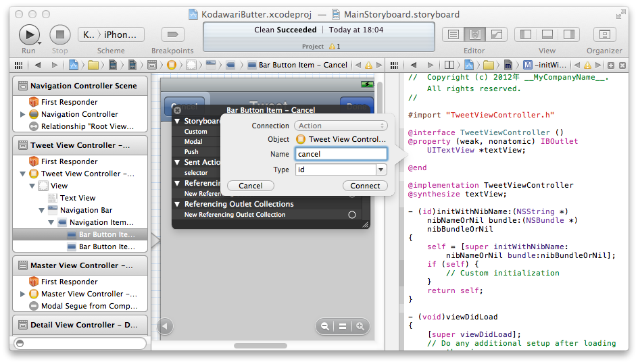This screenshot has width=638, height=364.
Task: Open related files grid in assistant editor
Action: [394, 65]
